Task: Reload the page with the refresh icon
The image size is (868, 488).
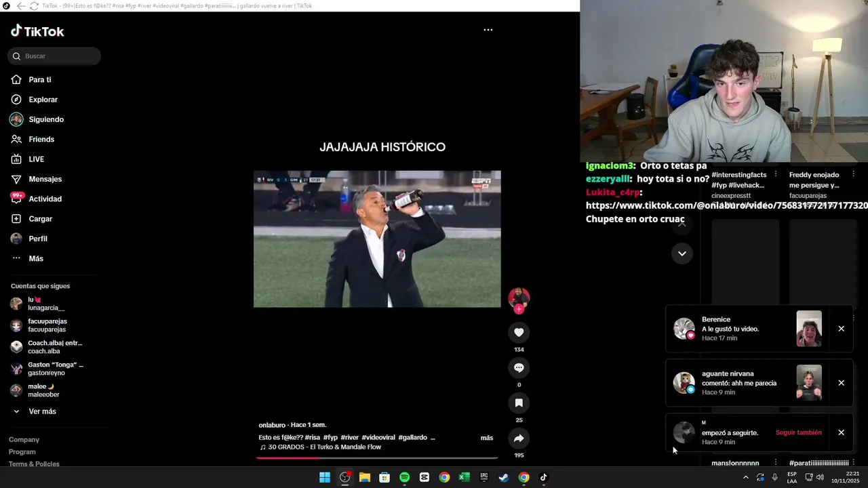Action: click(34, 6)
